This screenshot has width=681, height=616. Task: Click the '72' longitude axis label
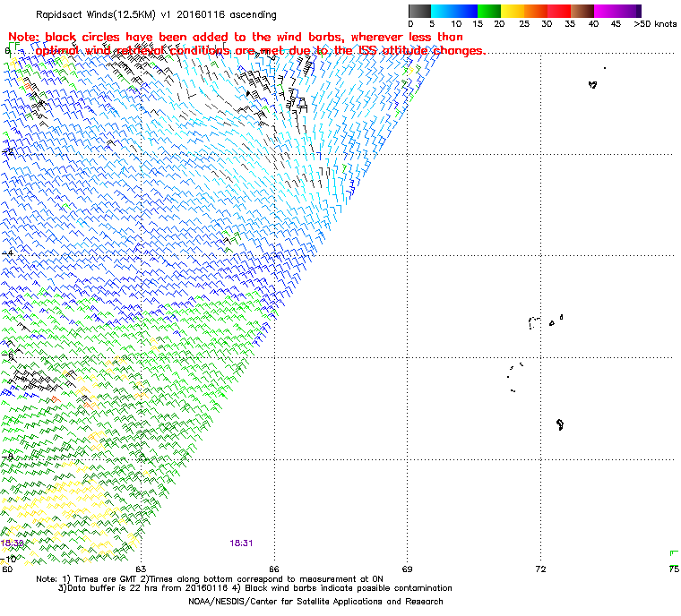click(x=540, y=569)
